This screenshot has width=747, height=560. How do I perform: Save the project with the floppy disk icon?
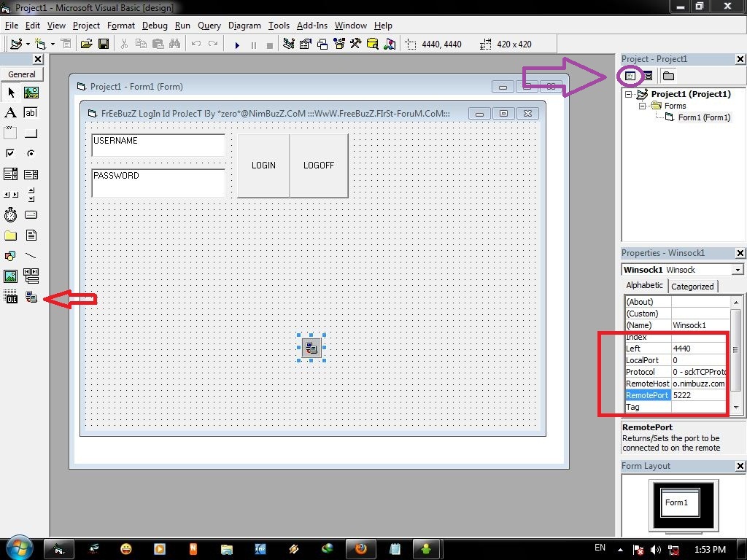tap(104, 44)
